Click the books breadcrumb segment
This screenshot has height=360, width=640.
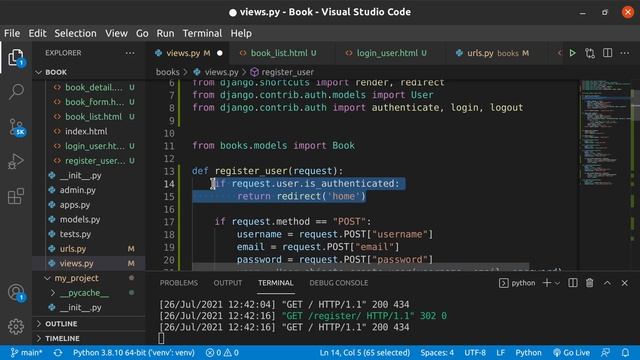(x=168, y=72)
